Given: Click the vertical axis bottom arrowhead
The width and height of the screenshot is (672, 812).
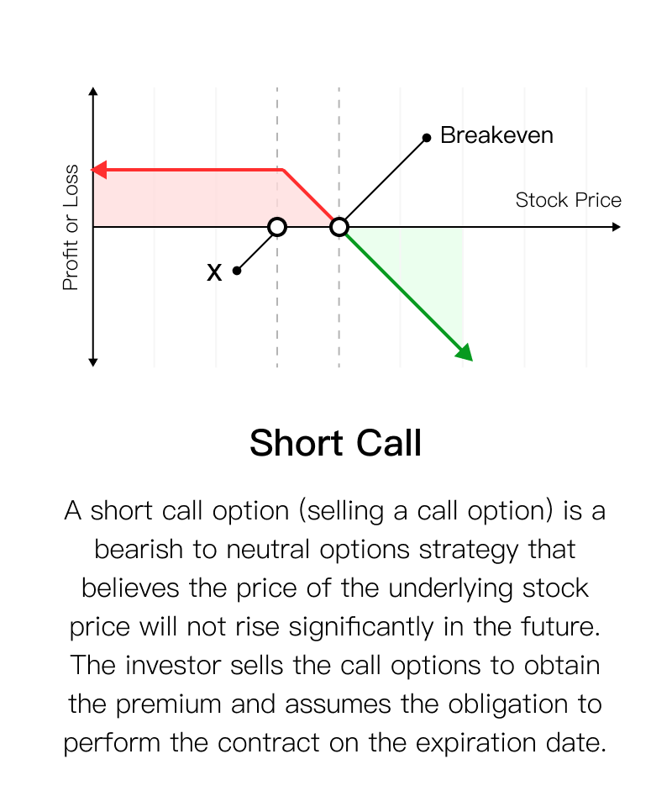Looking at the screenshot, I should (x=93, y=362).
